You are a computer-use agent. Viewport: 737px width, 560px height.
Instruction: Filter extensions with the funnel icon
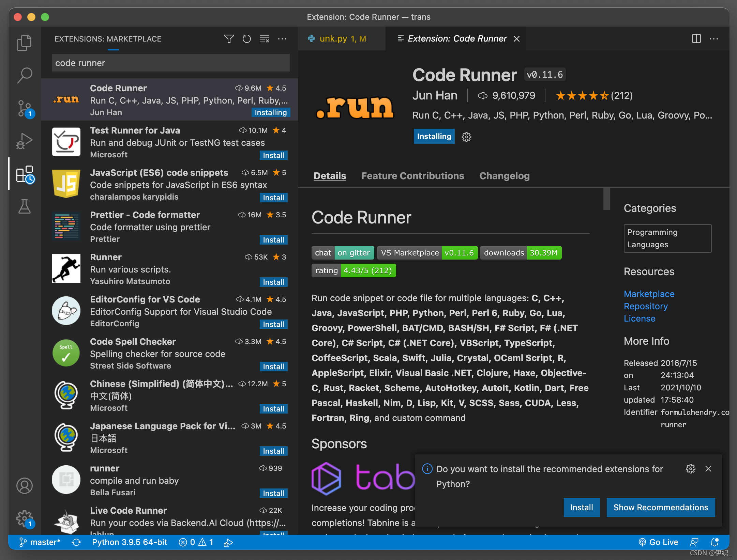229,39
